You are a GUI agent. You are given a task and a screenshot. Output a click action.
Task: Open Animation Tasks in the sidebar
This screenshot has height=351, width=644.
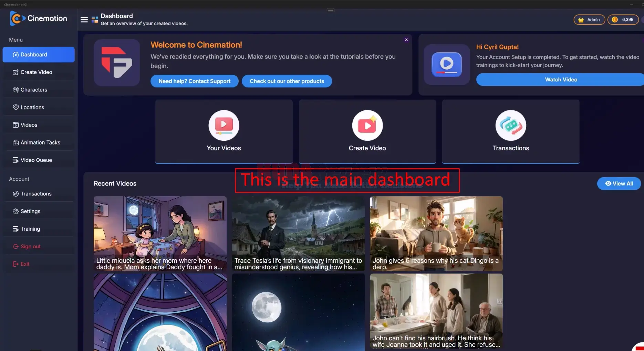pos(39,142)
